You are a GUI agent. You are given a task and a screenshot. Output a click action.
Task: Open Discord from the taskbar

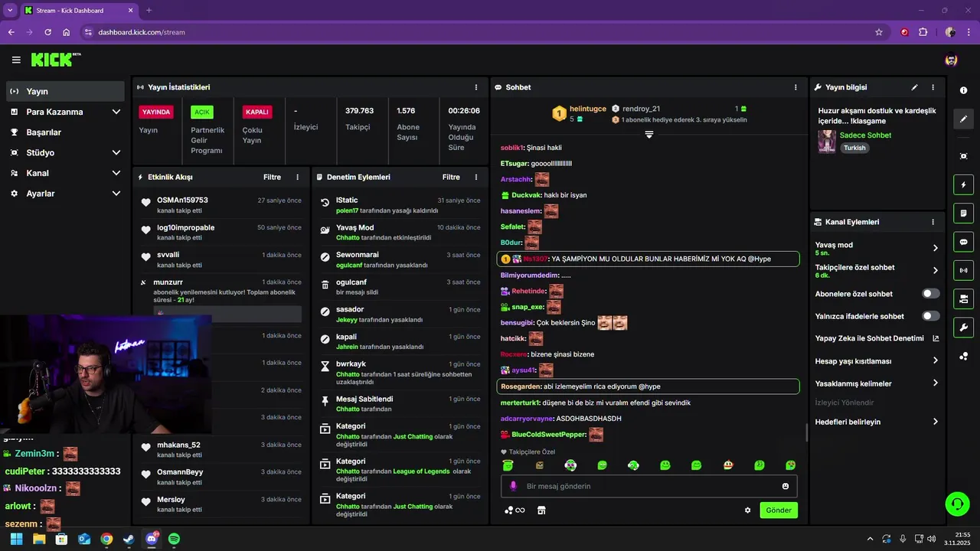coord(152,539)
